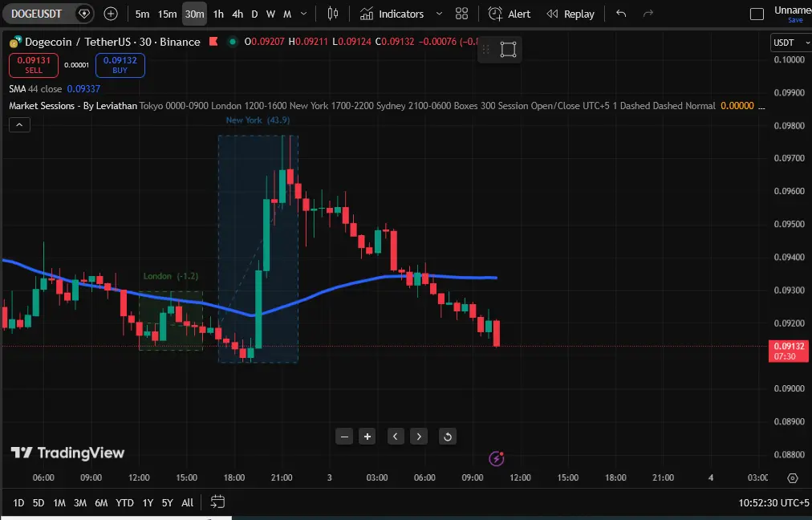Viewport: 812px width, 520px height.
Task: Click the Dogecoin / TetherUS symbol title
Action: point(112,42)
